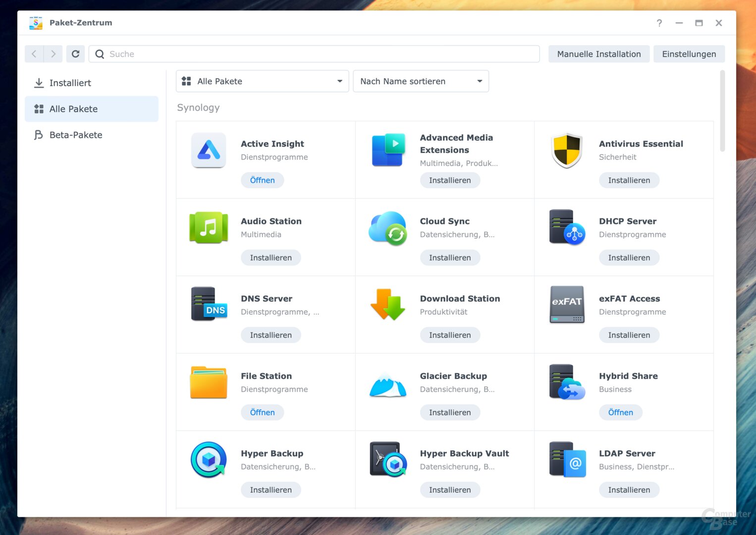Click the Active Insight package icon
The image size is (756, 535).
(x=209, y=150)
